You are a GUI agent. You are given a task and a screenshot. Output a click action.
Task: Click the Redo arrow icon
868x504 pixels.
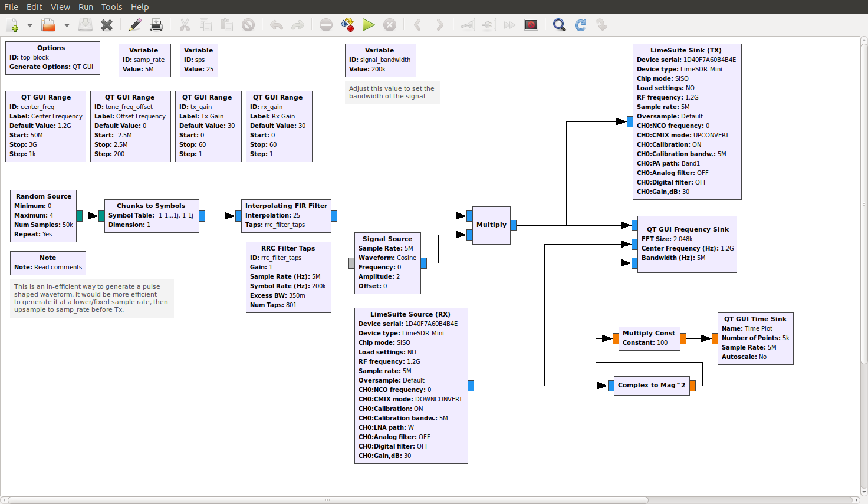pyautogui.click(x=298, y=25)
